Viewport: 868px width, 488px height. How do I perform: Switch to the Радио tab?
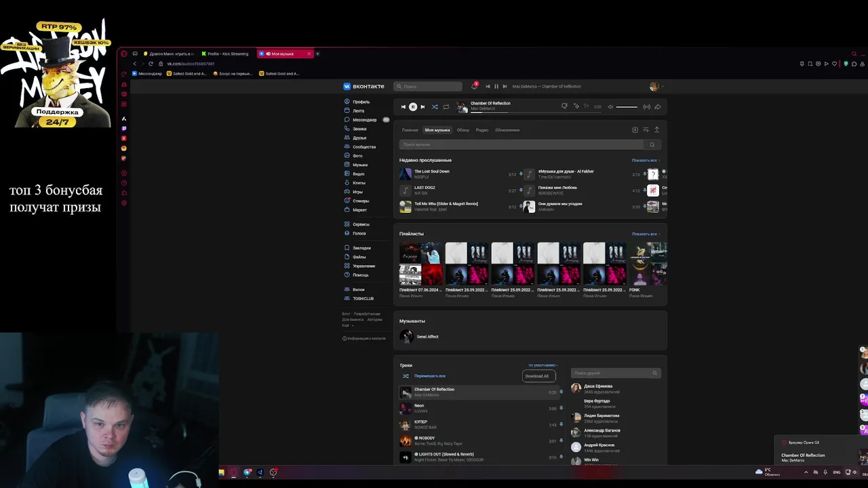[481, 129]
